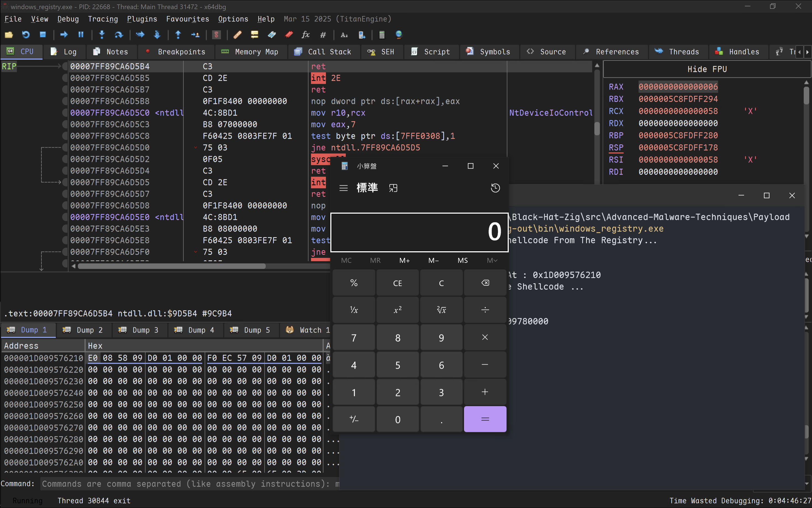
Task: Open calculator history clock icon
Action: (495, 188)
